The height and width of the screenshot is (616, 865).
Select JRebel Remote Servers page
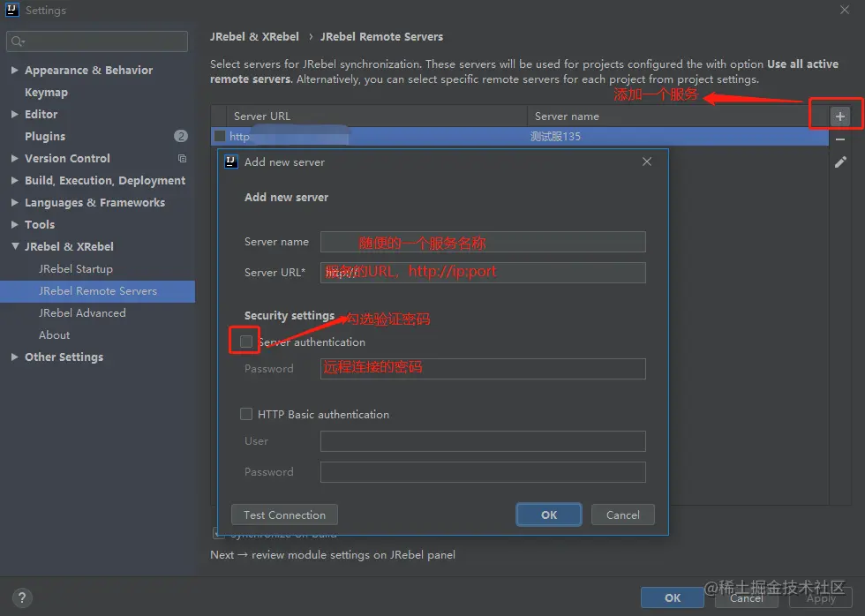(98, 291)
